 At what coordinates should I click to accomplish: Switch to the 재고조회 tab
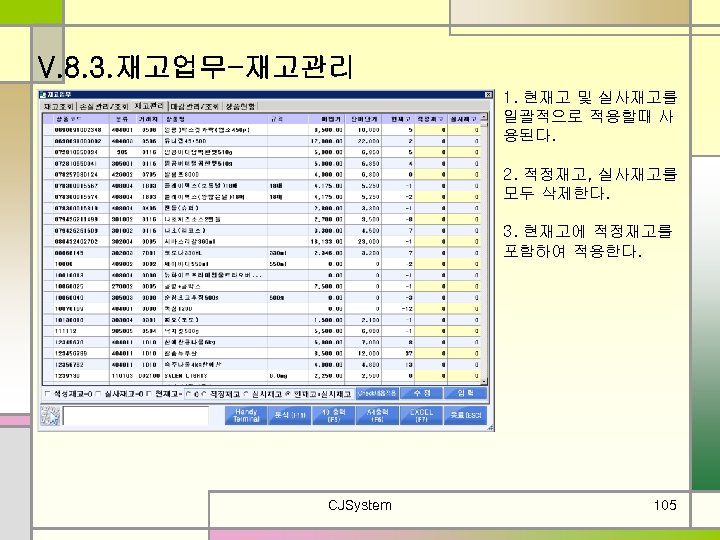tap(58, 107)
